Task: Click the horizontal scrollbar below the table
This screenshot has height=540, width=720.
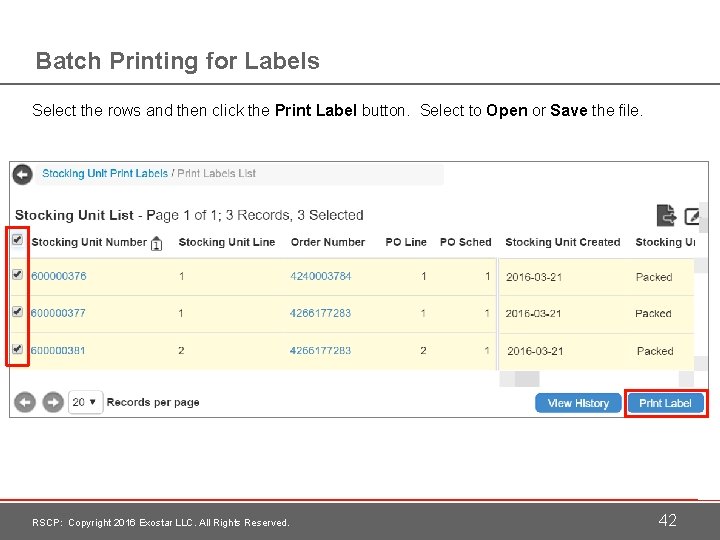Action: click(x=596, y=379)
